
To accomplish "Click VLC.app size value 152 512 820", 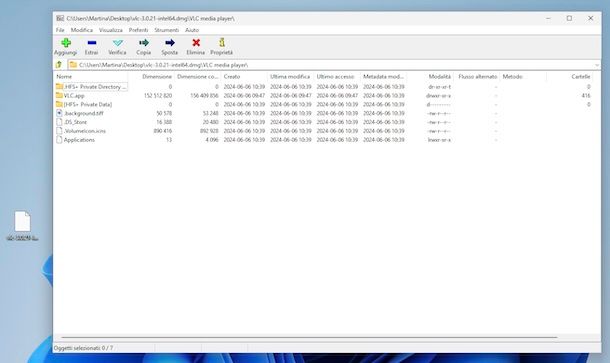I will click(x=158, y=95).
